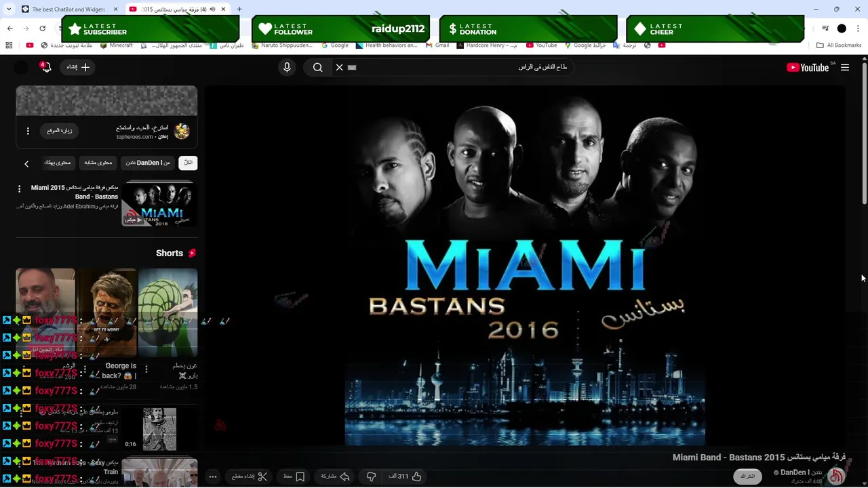Select the 'content you might like' chip

coord(58,163)
